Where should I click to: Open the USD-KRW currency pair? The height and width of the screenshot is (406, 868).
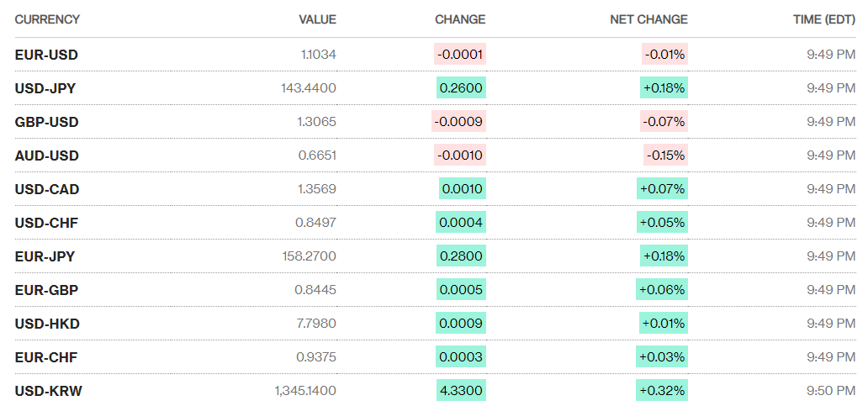[x=49, y=391]
